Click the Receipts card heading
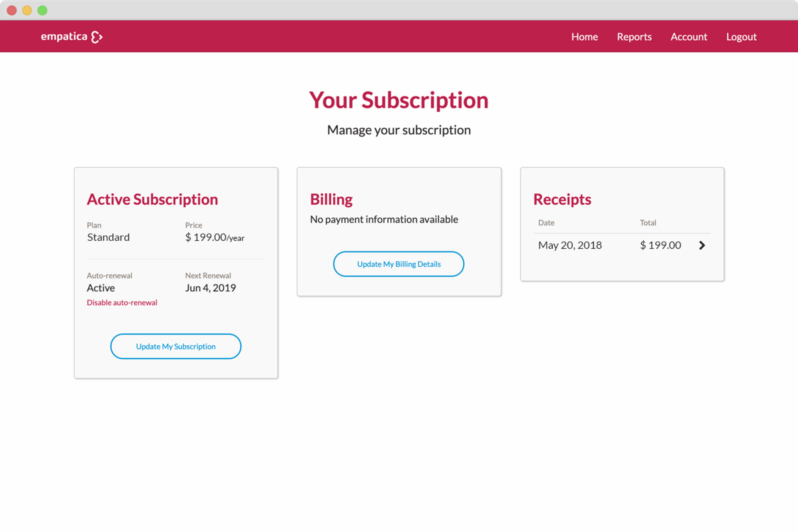The image size is (798, 532). click(x=562, y=199)
